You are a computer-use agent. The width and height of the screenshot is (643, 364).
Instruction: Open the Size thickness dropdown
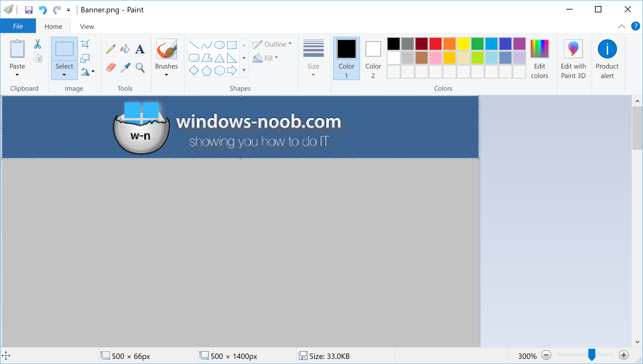coord(313,58)
